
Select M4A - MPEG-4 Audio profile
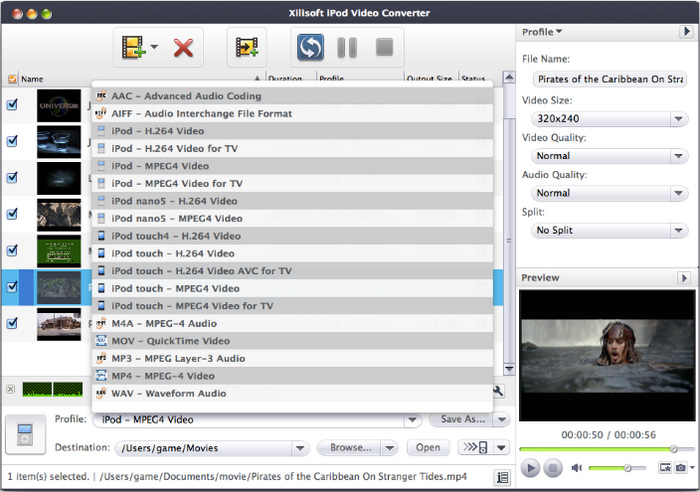292,323
